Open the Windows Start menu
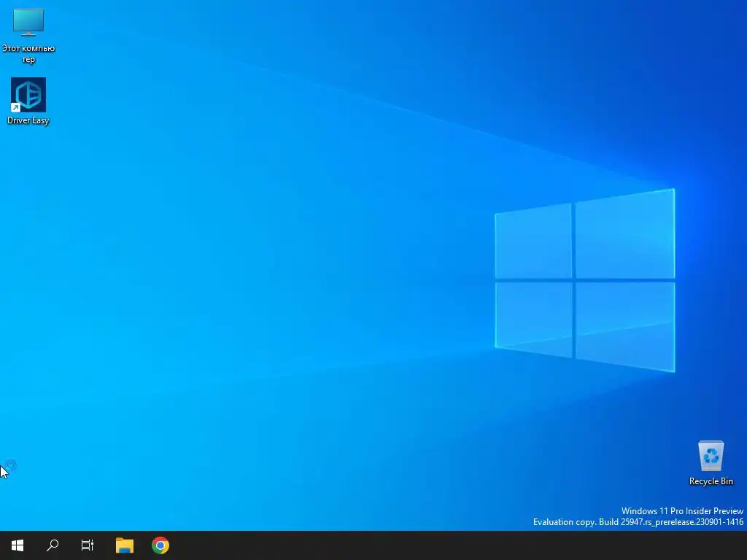The width and height of the screenshot is (747, 560). (18, 545)
